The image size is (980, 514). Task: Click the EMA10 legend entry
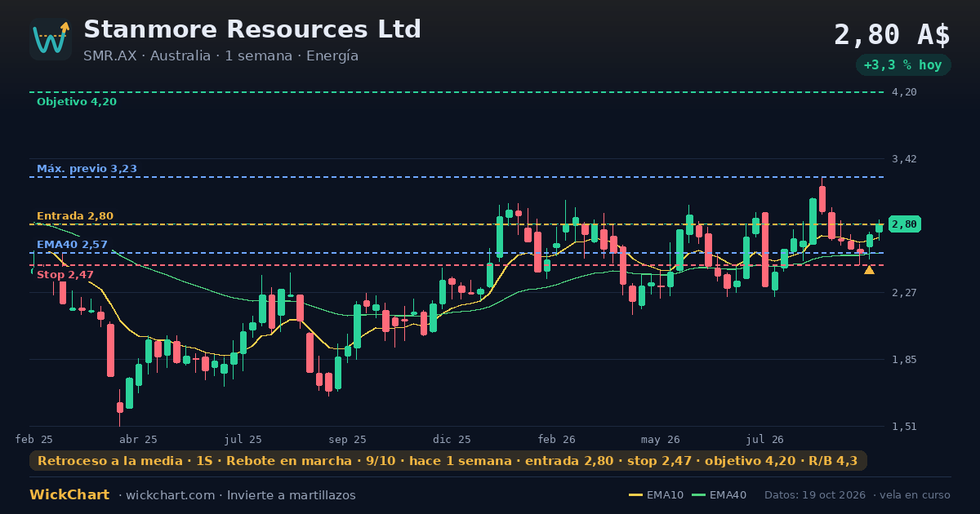click(x=656, y=495)
